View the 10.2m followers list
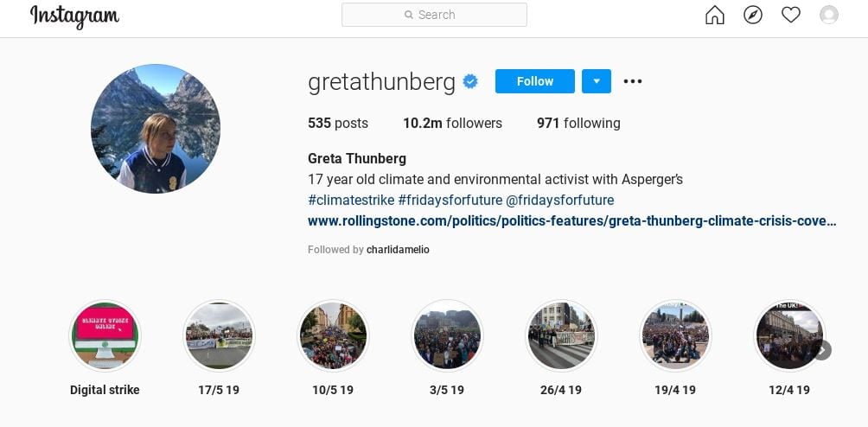The image size is (868, 427). (452, 123)
